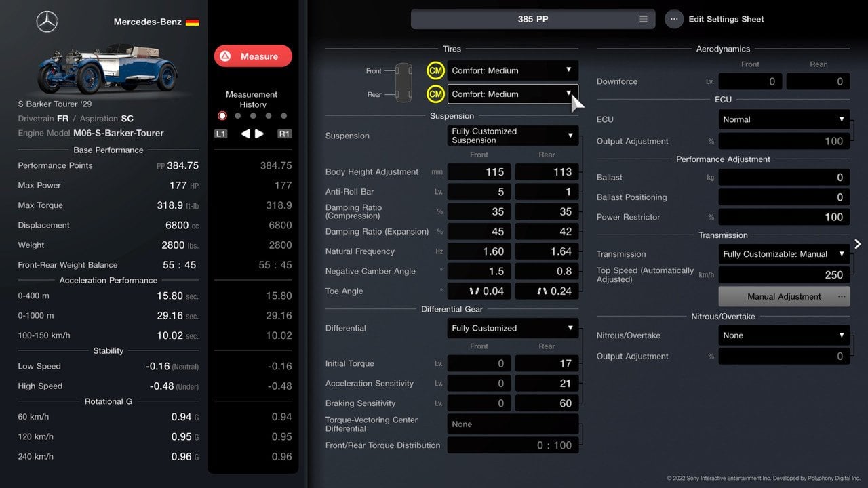Select the second measurement history dot
Screen dimensions: 868x488
[x=237, y=116]
